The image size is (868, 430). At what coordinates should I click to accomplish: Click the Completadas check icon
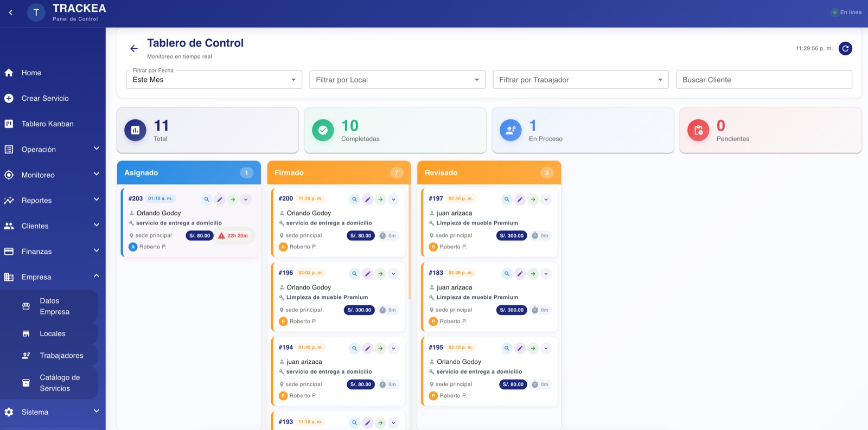[x=323, y=130]
